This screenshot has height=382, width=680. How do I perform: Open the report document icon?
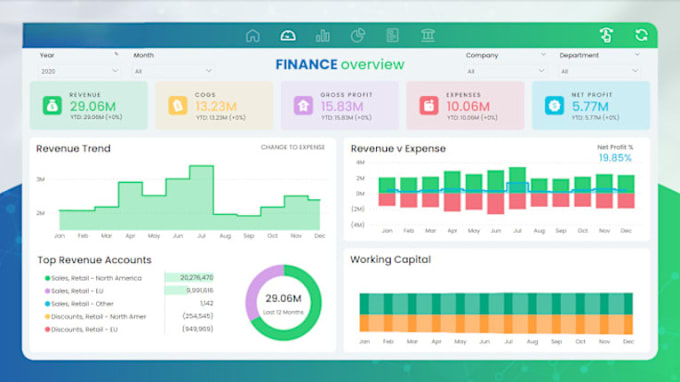tap(392, 36)
